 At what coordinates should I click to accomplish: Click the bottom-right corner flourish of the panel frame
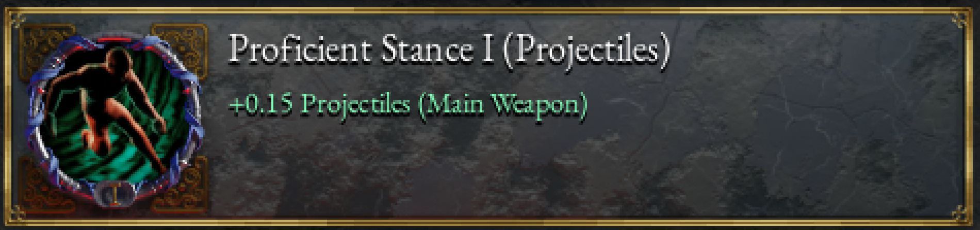tap(961, 212)
